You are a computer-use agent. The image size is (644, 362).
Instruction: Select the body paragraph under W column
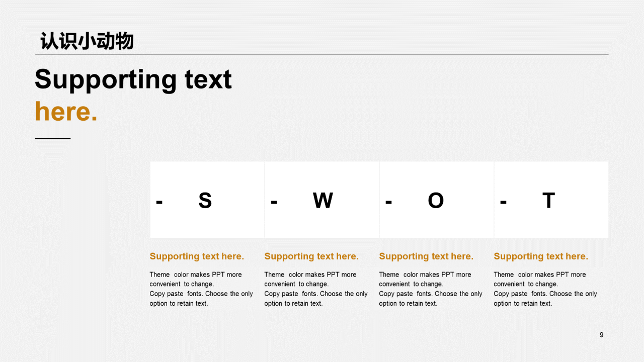coord(316,289)
